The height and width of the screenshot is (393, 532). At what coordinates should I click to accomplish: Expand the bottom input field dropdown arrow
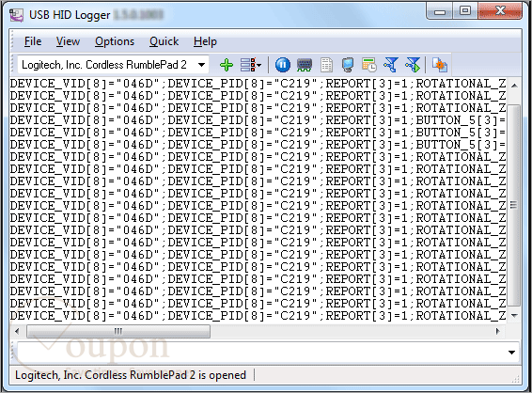(512, 353)
